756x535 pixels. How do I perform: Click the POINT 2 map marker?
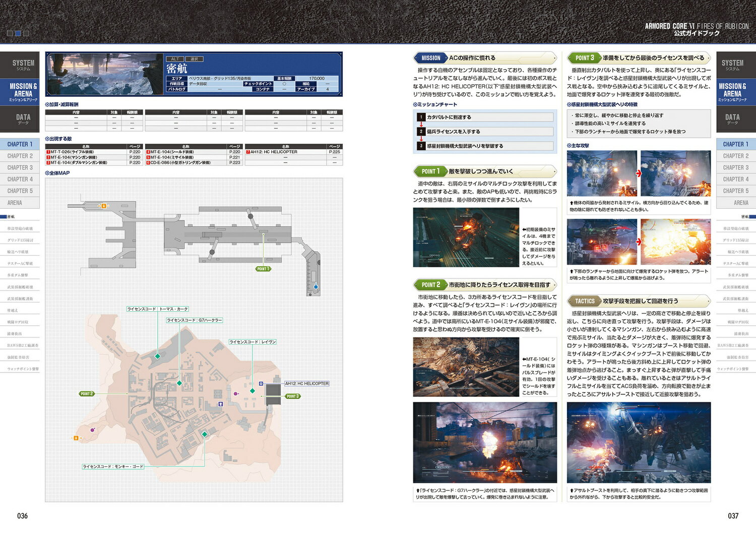click(x=87, y=394)
